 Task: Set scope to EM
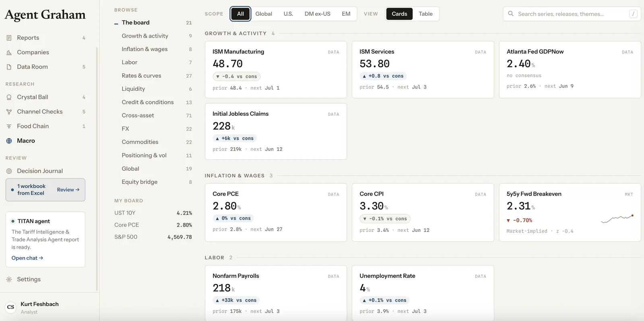click(346, 14)
